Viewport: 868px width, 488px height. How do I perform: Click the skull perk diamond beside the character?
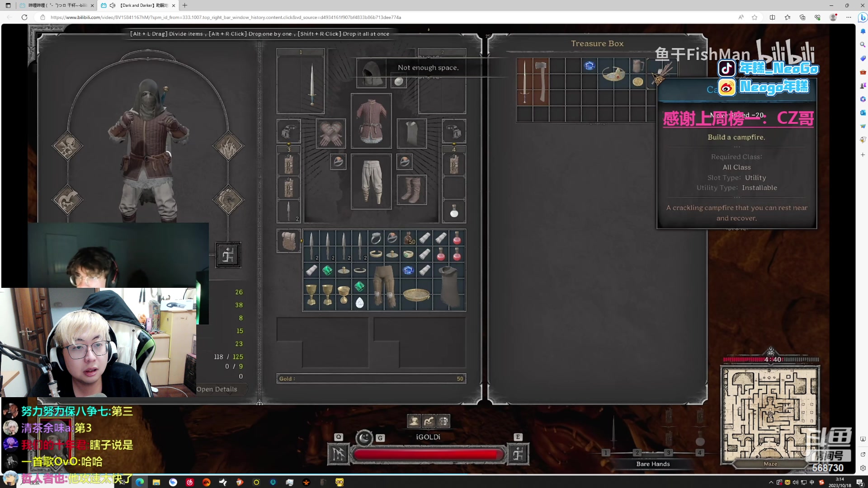67,146
